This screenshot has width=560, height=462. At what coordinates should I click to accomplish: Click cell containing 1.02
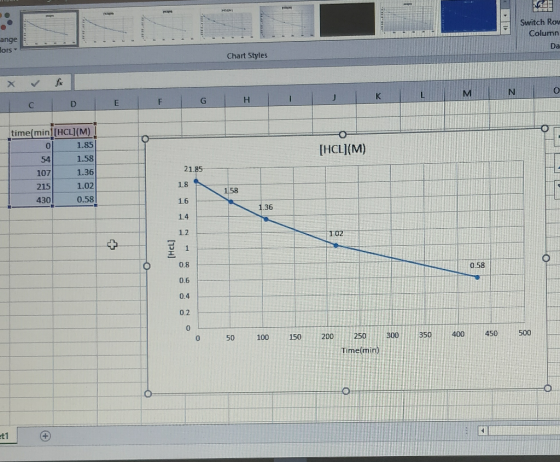pyautogui.click(x=74, y=186)
